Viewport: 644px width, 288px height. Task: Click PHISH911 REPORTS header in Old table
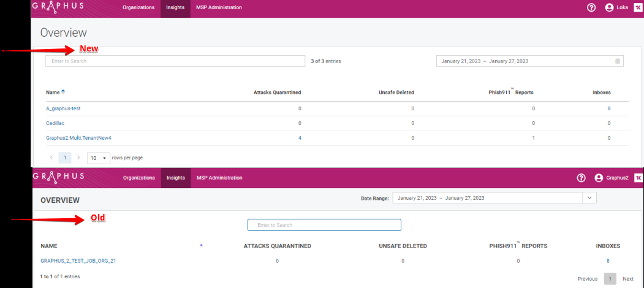[518, 246]
